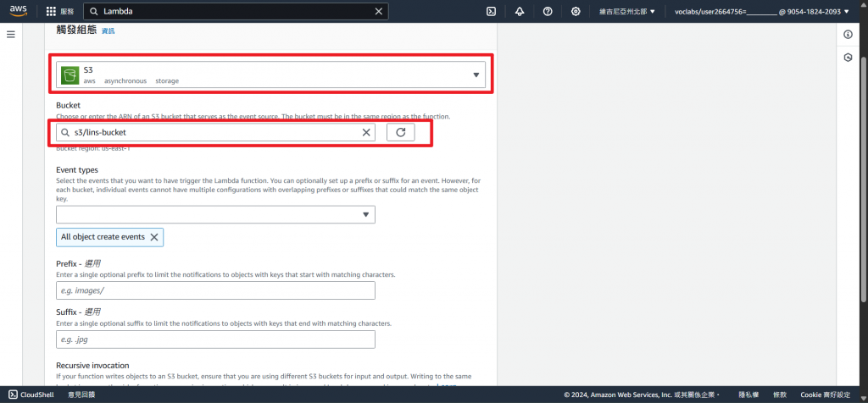
Task: Open the notifications bell
Action: coord(520,12)
